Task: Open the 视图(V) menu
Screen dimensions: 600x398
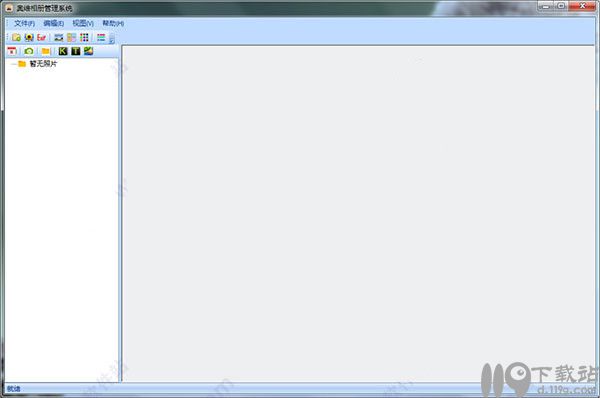Action: coord(83,23)
